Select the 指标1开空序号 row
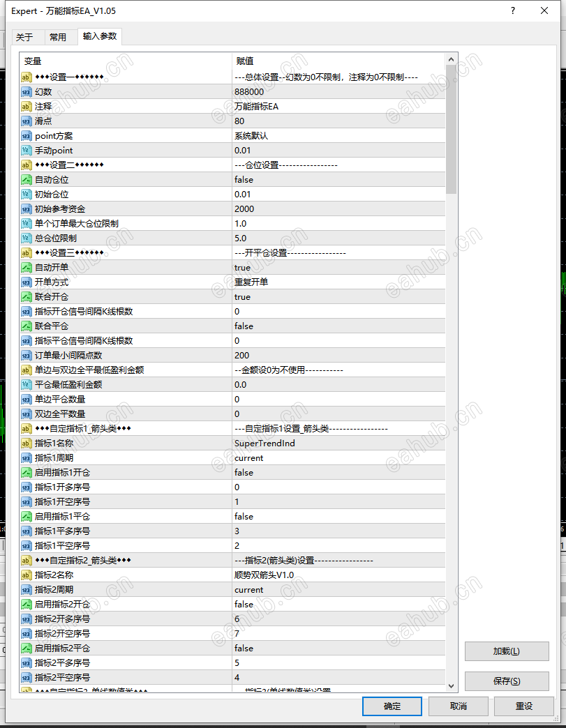The height and width of the screenshot is (728, 566). 232,502
